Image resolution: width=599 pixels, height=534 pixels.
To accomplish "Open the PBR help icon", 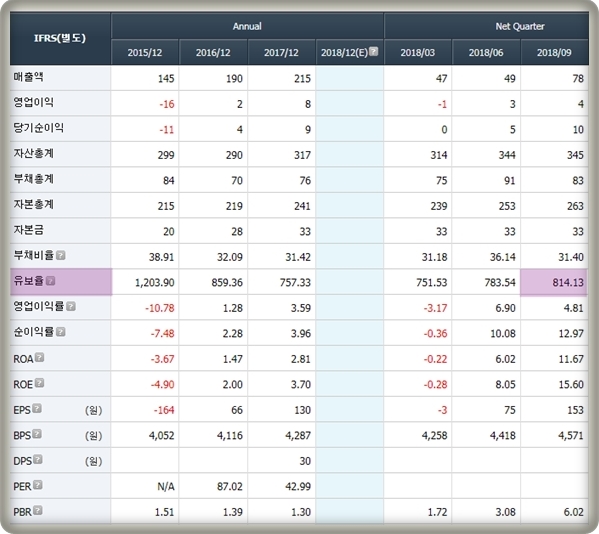I will [x=38, y=510].
